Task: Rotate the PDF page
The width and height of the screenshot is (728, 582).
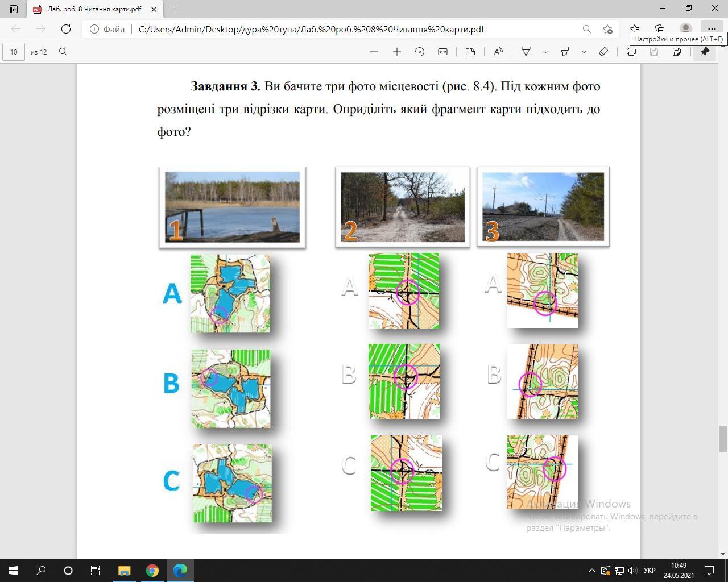Action: [420, 52]
